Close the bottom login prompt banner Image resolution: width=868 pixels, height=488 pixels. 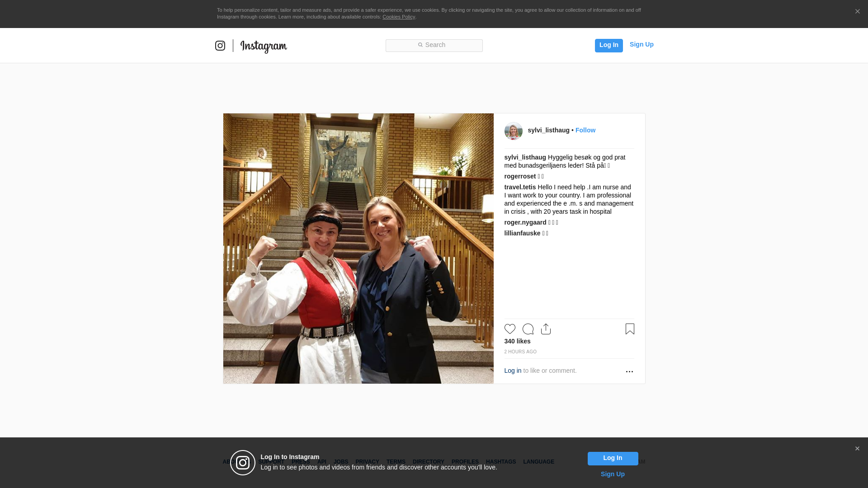click(857, 449)
